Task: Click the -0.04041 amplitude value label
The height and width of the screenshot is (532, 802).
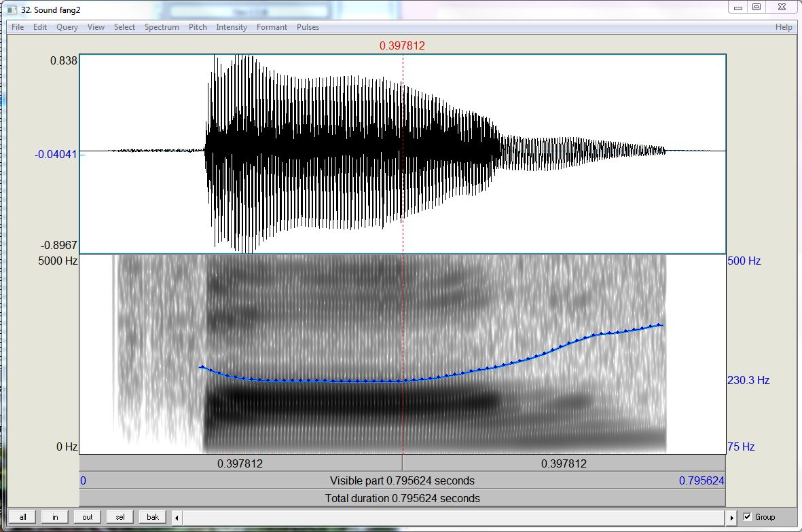Action: click(56, 154)
